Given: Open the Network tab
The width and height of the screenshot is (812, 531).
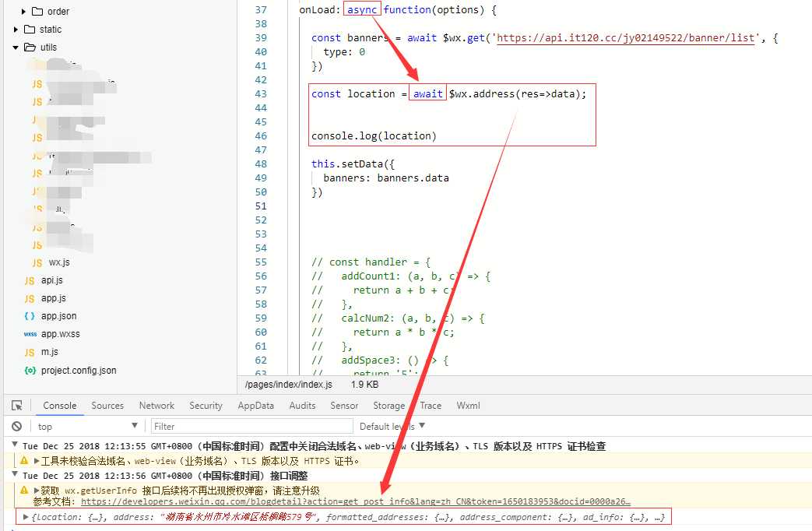Looking at the screenshot, I should coord(156,406).
